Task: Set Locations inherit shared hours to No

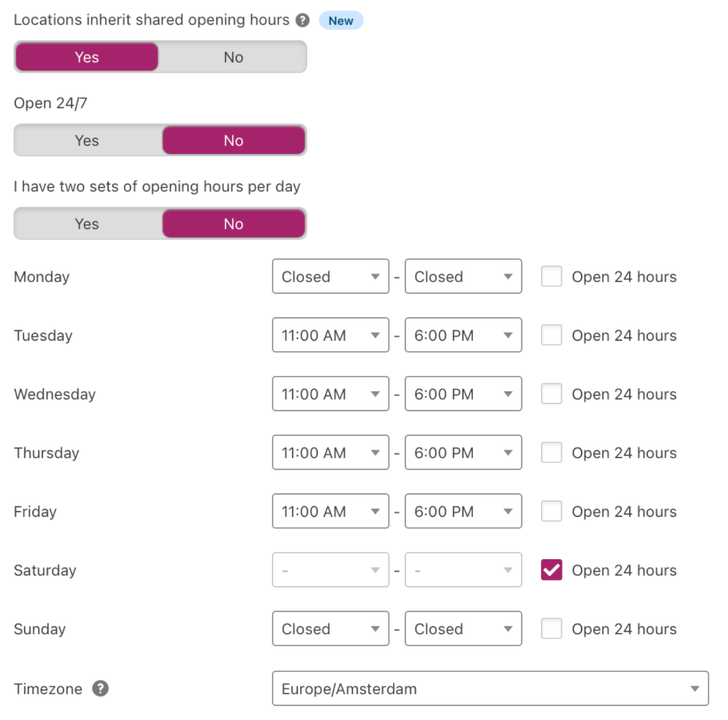Action: 233,57
